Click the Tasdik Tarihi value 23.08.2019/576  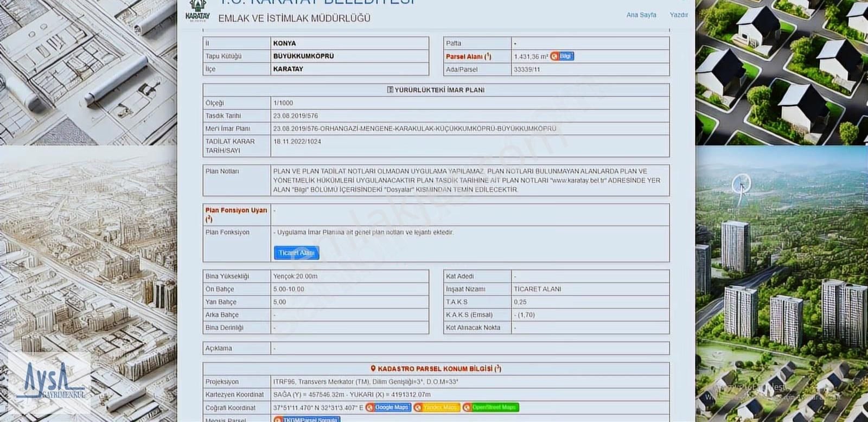[296, 116]
